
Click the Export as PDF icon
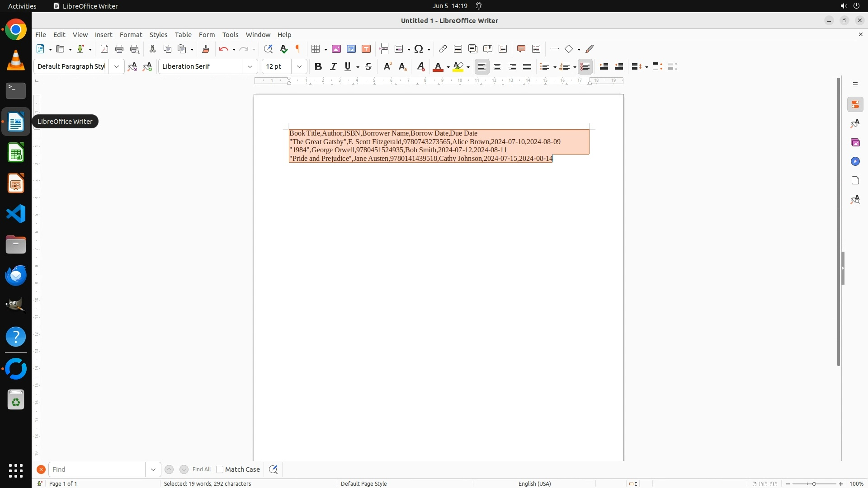point(104,49)
